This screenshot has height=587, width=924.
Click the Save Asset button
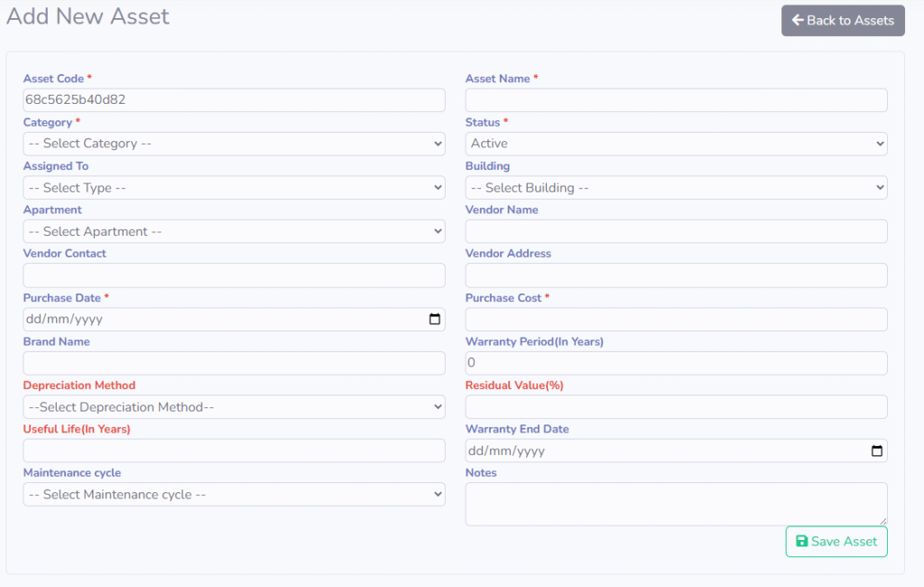tap(836, 542)
